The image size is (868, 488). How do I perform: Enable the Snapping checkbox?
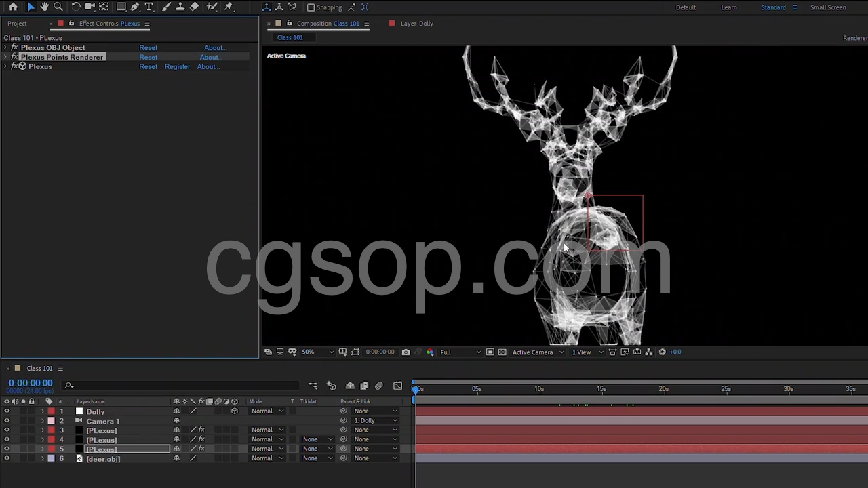point(311,7)
